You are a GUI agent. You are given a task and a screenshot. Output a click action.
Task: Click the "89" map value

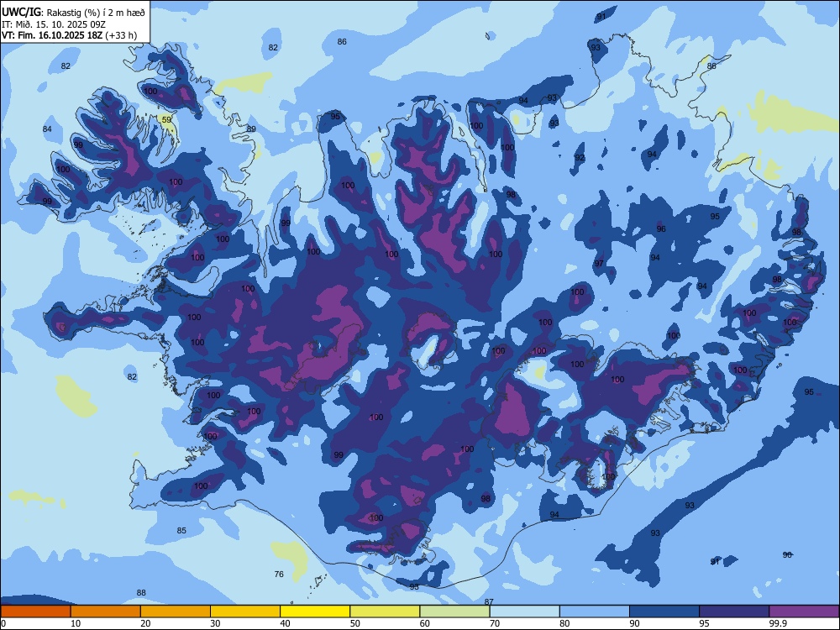[x=251, y=129]
